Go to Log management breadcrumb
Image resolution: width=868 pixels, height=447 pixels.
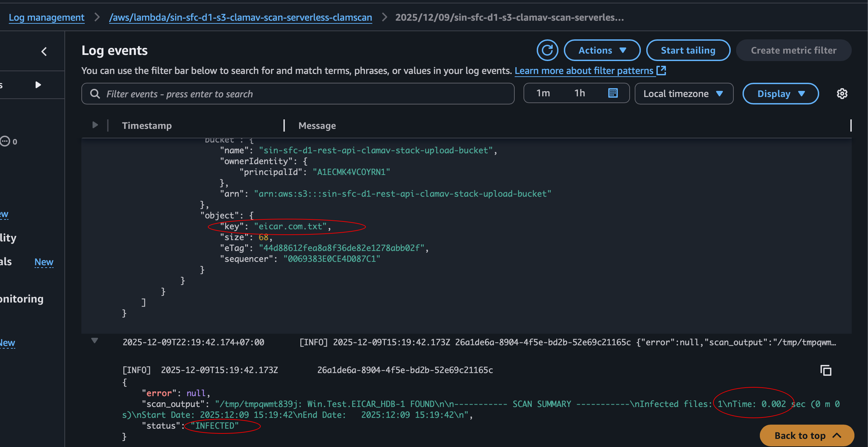pyautogui.click(x=46, y=17)
